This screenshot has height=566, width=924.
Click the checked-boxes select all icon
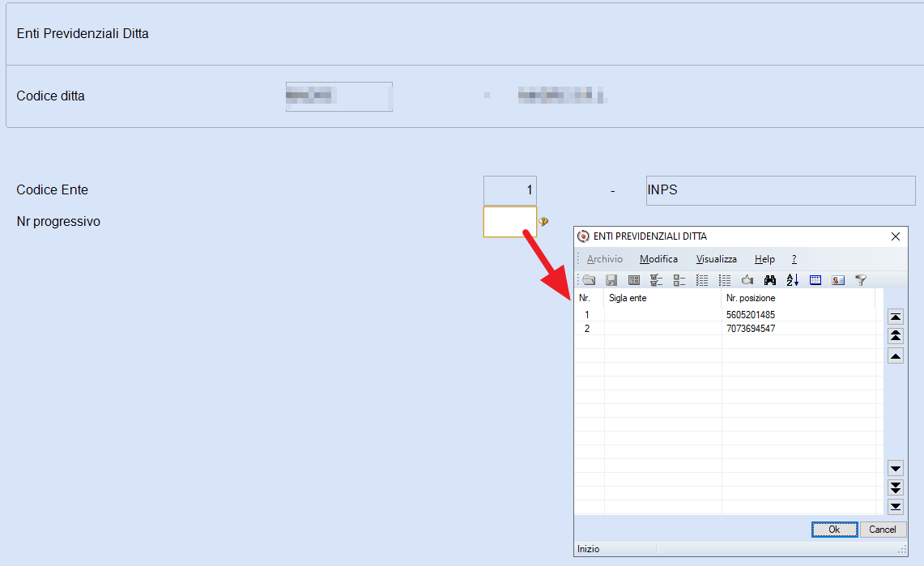pyautogui.click(x=657, y=280)
